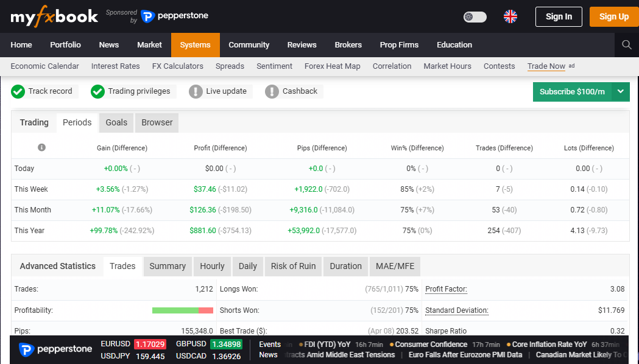This screenshot has width=639, height=364.
Task: Click the Trade Now ad link
Action: [546, 66]
